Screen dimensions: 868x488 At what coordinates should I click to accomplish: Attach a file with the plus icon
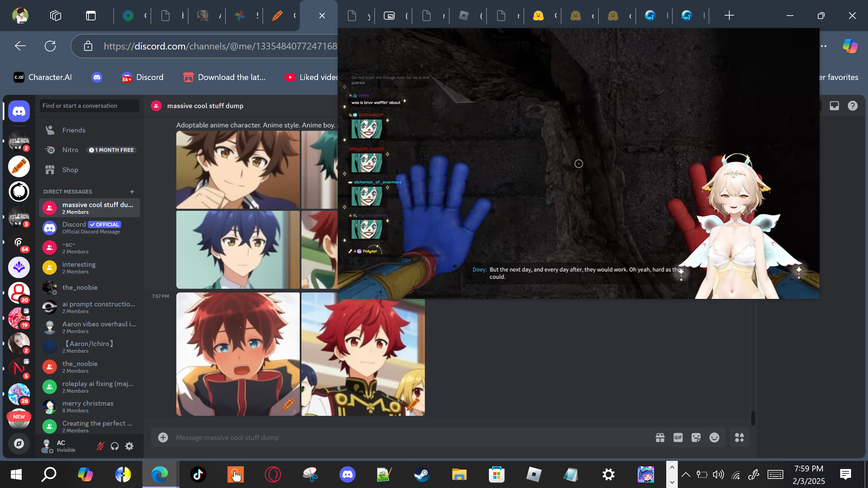(163, 438)
